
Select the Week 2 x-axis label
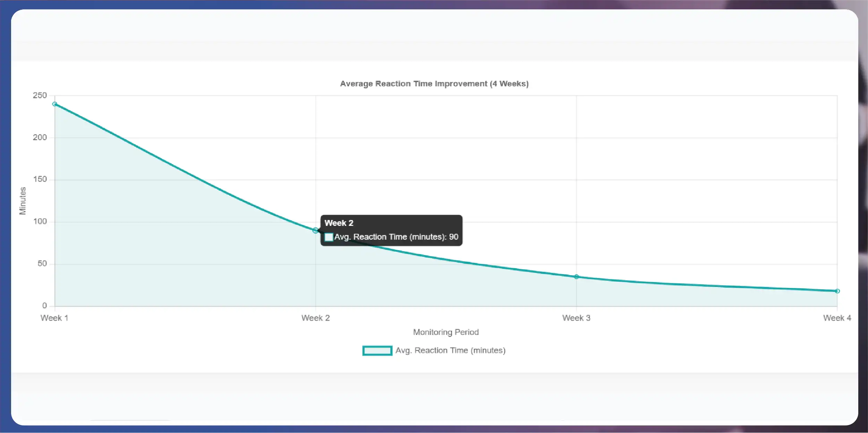click(x=315, y=318)
